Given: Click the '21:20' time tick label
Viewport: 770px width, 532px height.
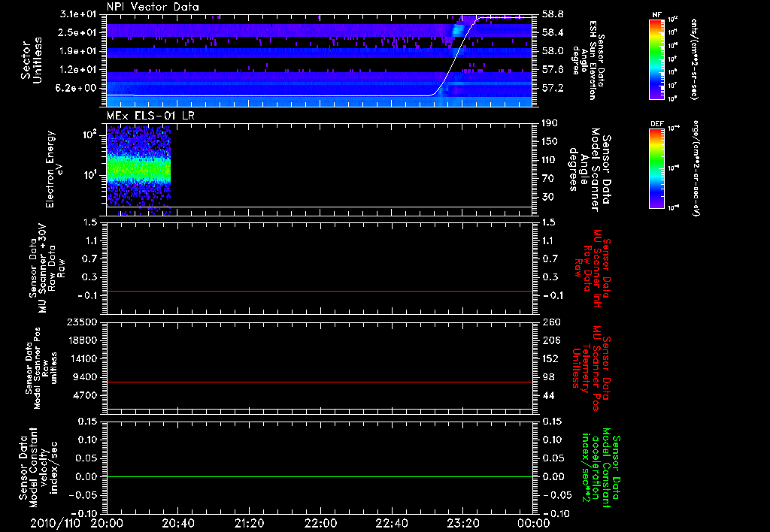Looking at the screenshot, I should 250,523.
